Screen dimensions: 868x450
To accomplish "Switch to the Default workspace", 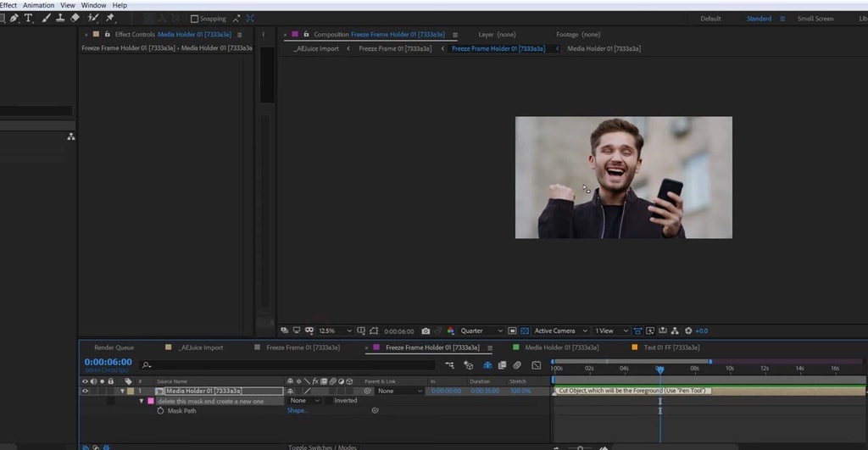I will pos(710,19).
